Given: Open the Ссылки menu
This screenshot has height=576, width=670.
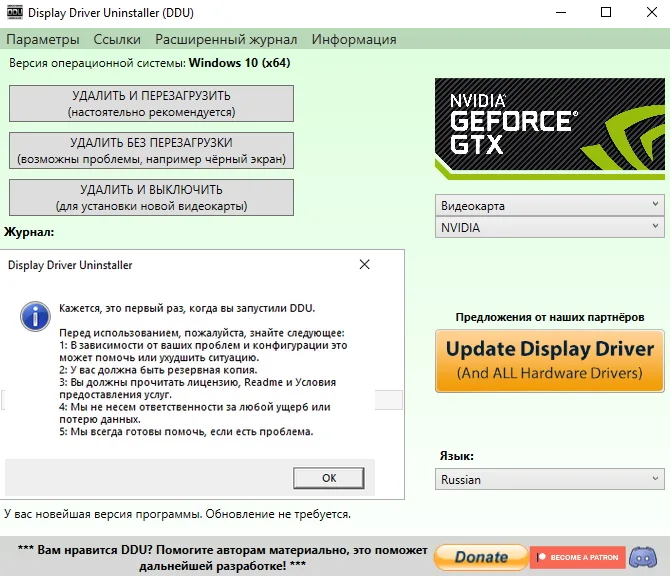Looking at the screenshot, I should click(x=117, y=39).
